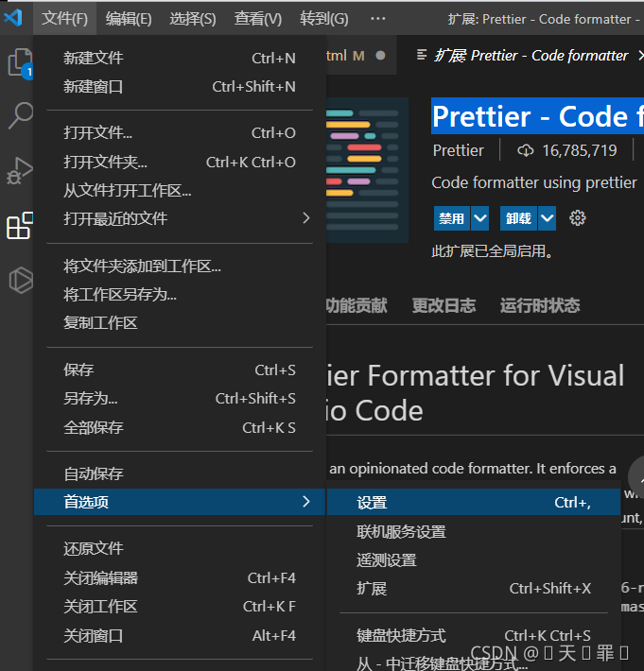Choose 另存为... menu entry
Image resolution: width=644 pixels, height=671 pixels.
[x=180, y=399]
